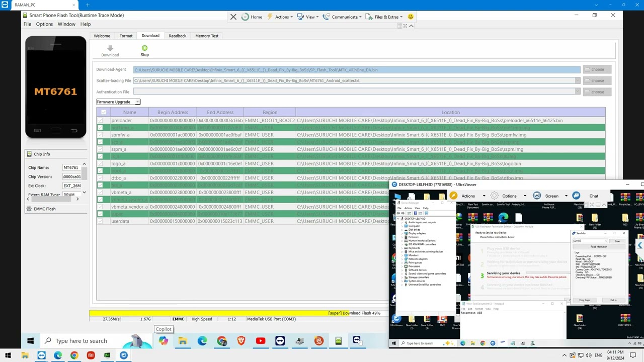
Task: Toggle the preloader row checkbox
Action: coord(100,121)
